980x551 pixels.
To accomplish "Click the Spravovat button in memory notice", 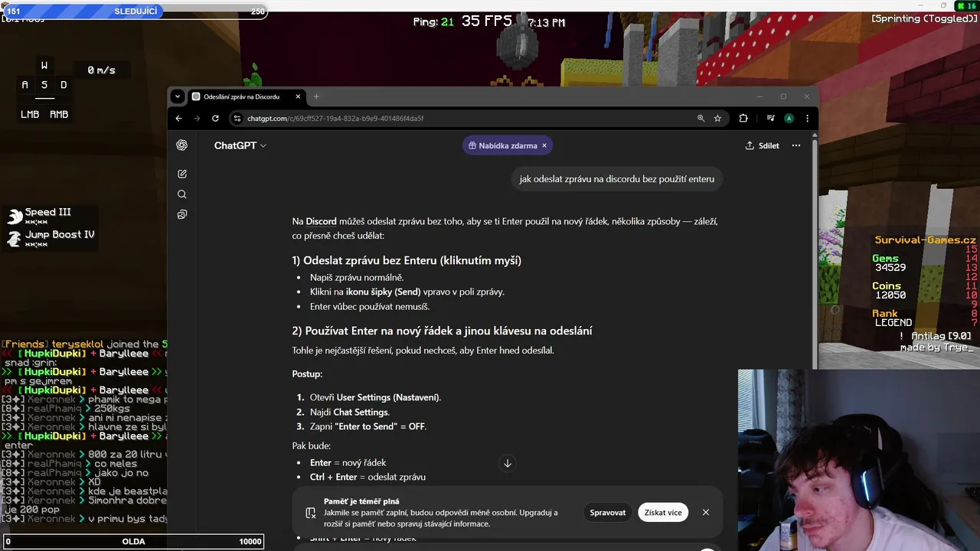I will pyautogui.click(x=608, y=513).
